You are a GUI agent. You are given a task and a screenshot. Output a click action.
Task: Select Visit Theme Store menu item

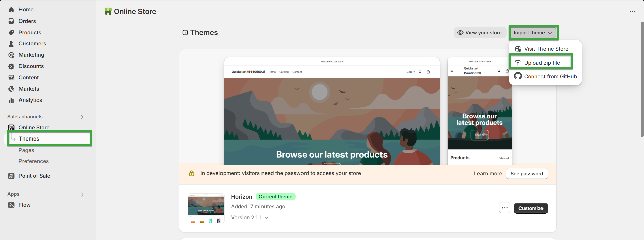(545, 49)
